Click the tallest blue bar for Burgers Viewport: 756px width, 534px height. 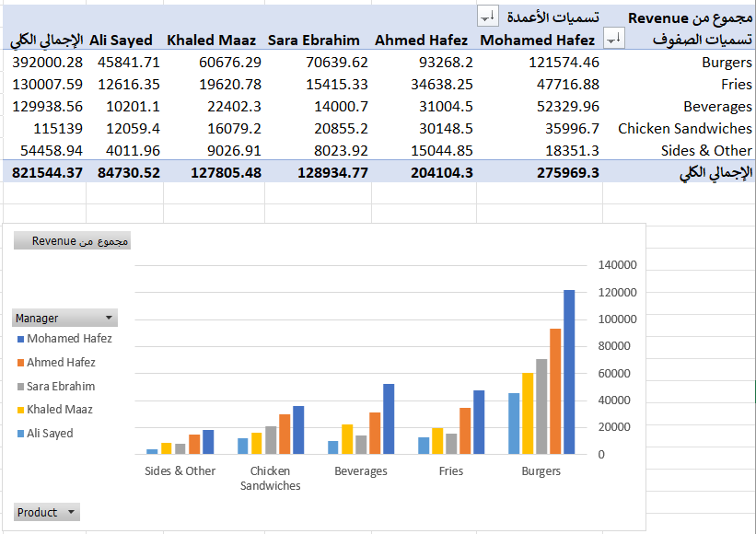click(569, 372)
